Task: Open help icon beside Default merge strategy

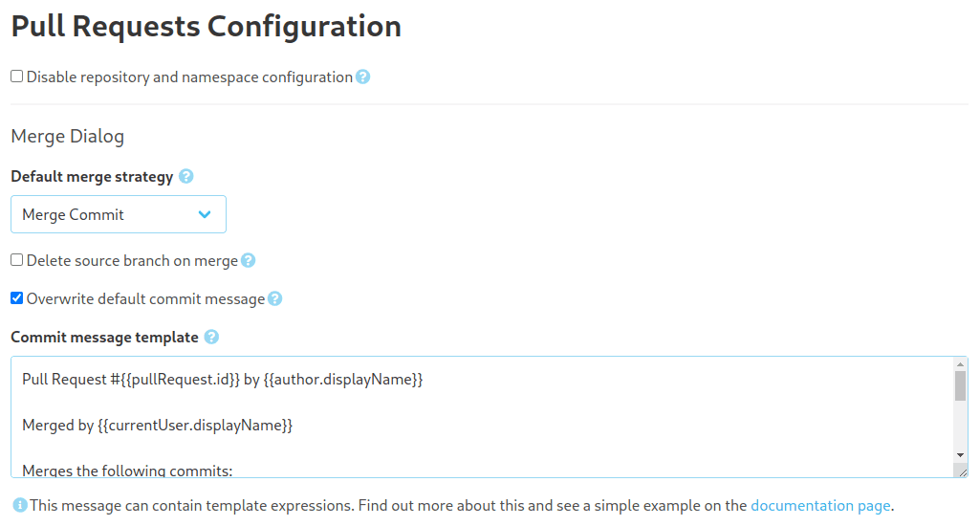Action: [185, 176]
